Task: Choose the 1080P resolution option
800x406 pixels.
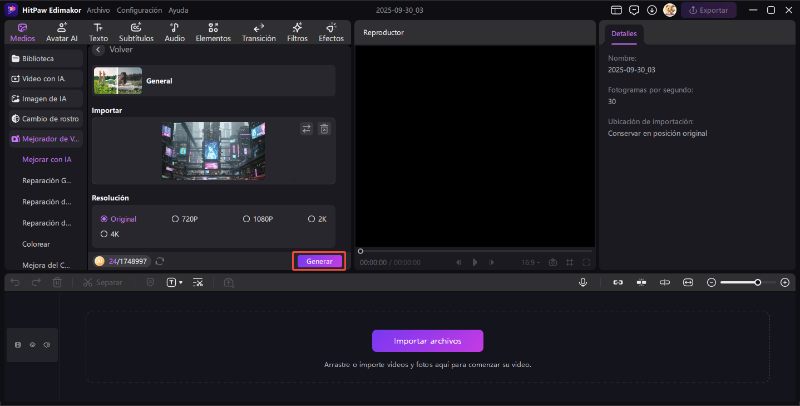Action: point(247,218)
